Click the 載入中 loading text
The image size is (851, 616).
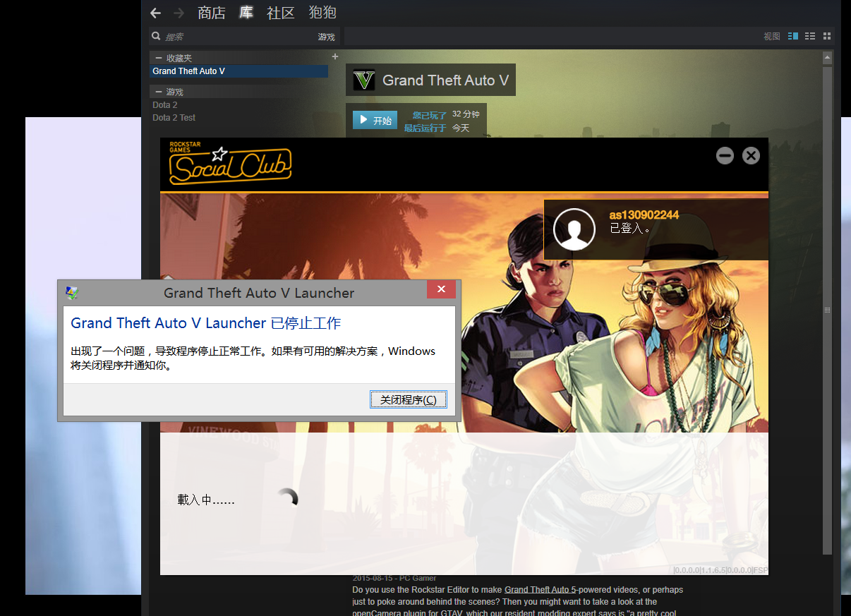(x=206, y=500)
